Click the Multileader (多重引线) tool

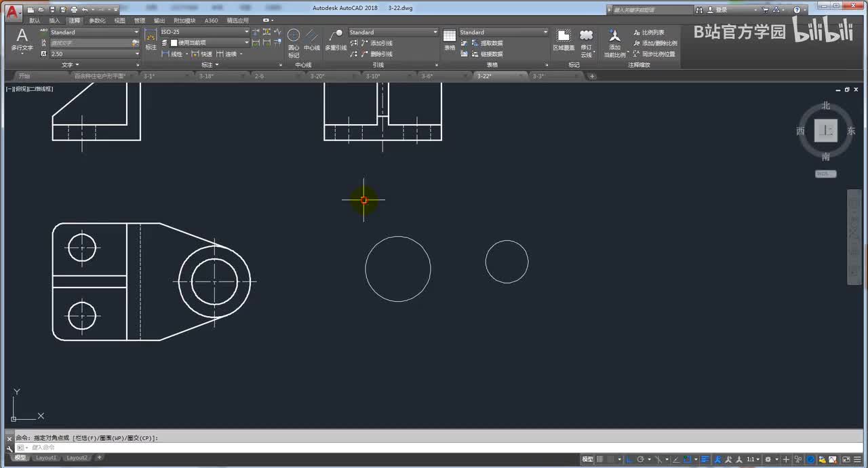pyautogui.click(x=336, y=40)
